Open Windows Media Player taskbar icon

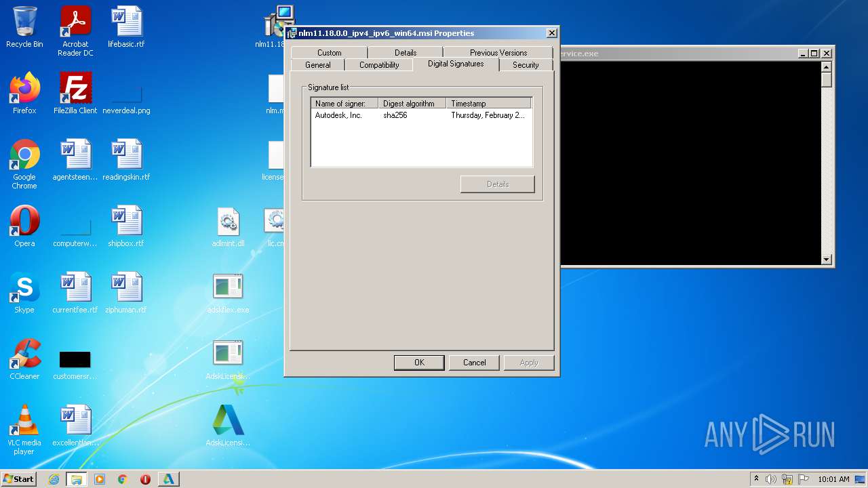point(100,479)
